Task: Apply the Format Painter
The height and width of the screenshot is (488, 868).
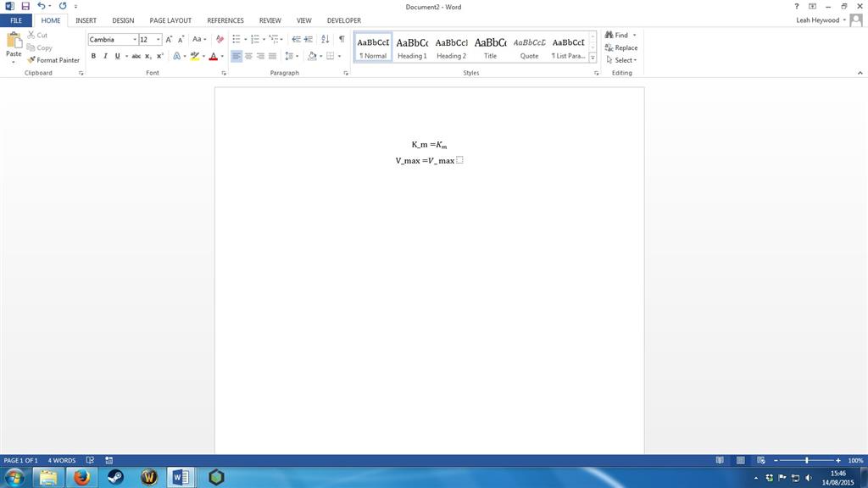Action: (x=54, y=60)
